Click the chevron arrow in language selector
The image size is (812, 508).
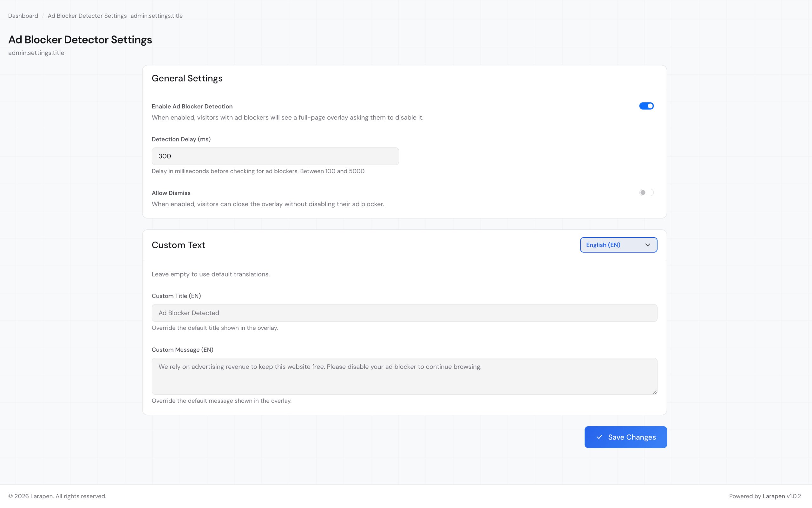point(647,245)
